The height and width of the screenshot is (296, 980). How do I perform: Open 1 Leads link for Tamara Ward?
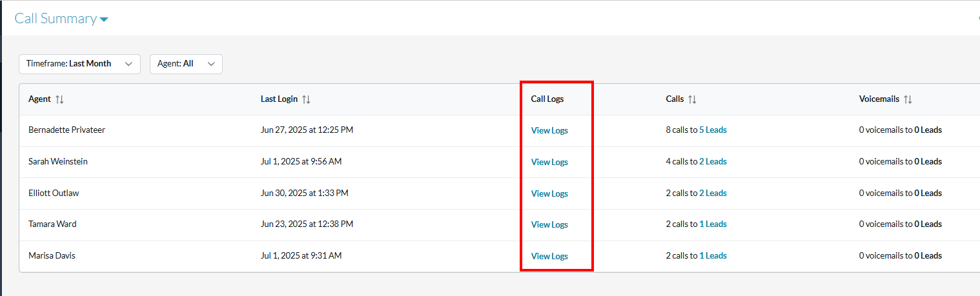click(713, 224)
